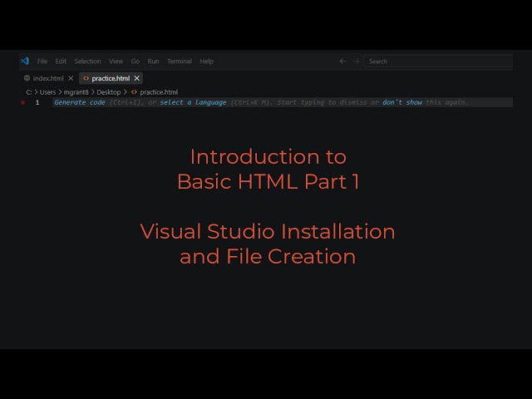Screen dimensions: 532x399
Task: Click the don't show link
Action: click(x=402, y=102)
